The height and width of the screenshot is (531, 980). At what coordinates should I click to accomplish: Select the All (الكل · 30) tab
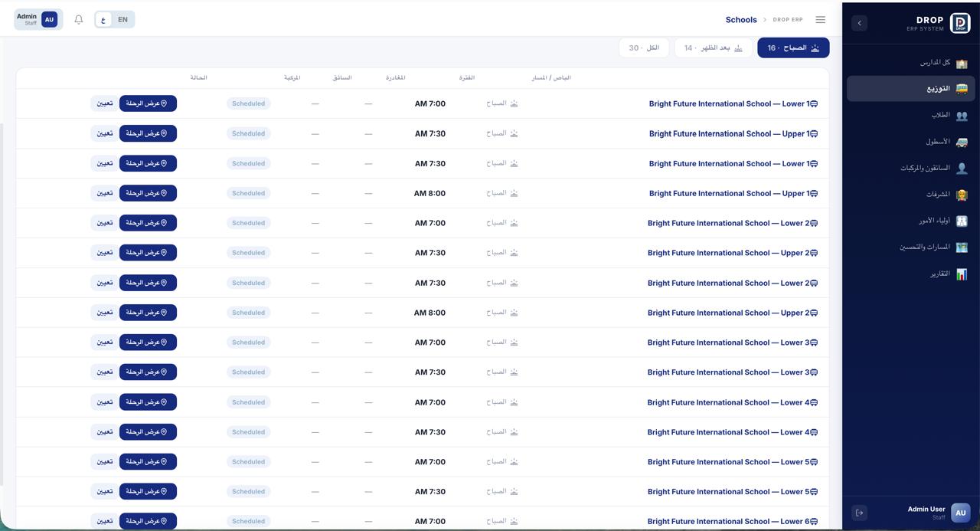click(644, 48)
